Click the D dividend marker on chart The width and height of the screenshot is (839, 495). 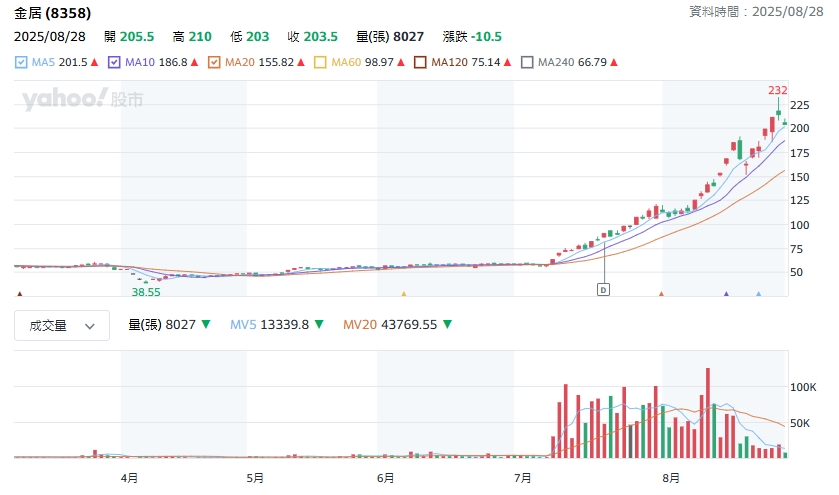604,289
